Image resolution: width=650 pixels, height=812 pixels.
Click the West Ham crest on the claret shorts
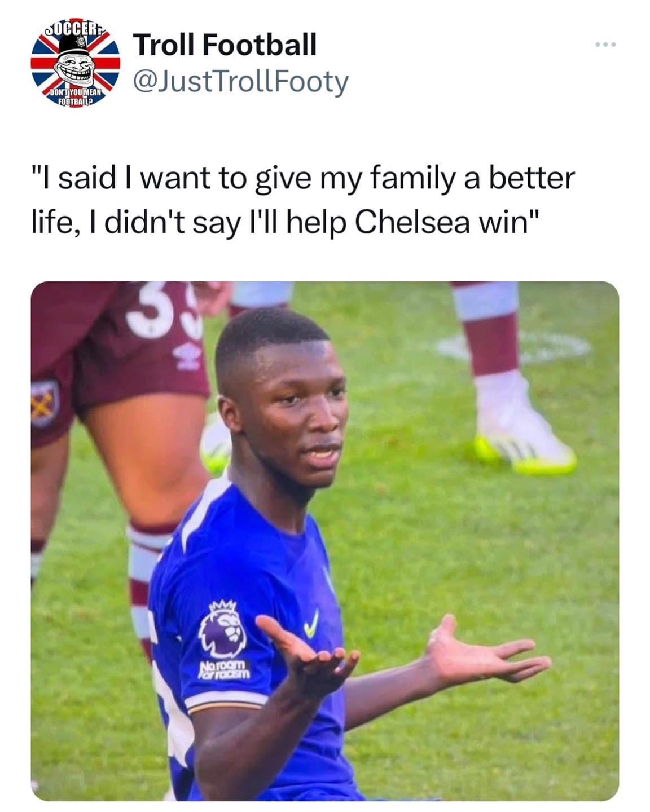pyautogui.click(x=45, y=403)
